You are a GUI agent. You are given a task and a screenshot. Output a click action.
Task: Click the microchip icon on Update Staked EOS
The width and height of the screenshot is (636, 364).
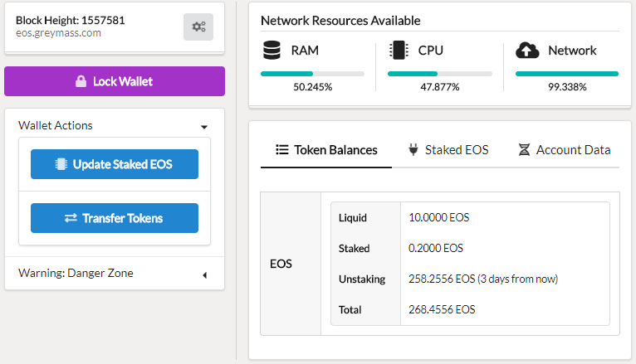[x=61, y=164]
